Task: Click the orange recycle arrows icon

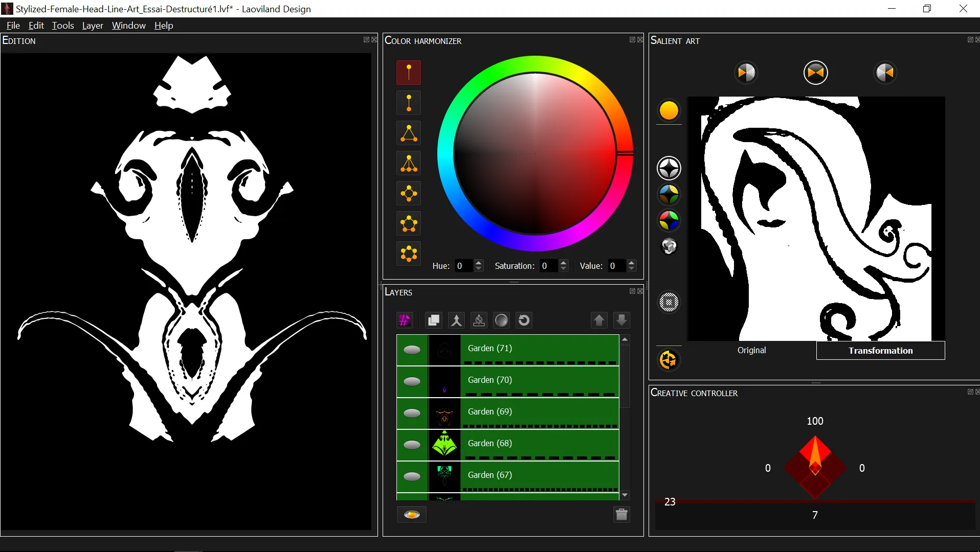Action: [x=669, y=360]
